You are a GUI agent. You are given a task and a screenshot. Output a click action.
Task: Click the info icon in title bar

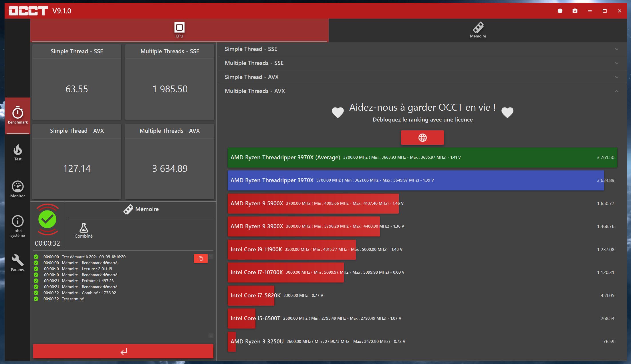tap(560, 11)
